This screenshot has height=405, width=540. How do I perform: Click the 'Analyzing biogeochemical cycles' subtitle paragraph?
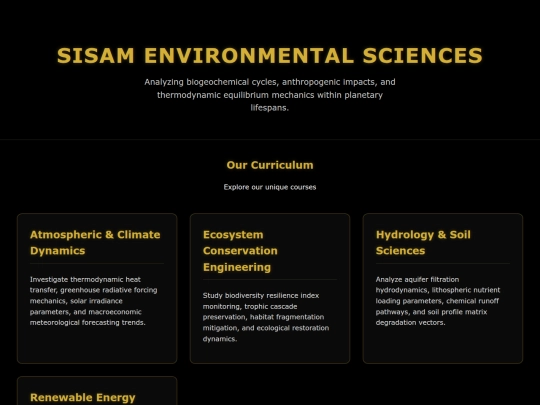[270, 95]
